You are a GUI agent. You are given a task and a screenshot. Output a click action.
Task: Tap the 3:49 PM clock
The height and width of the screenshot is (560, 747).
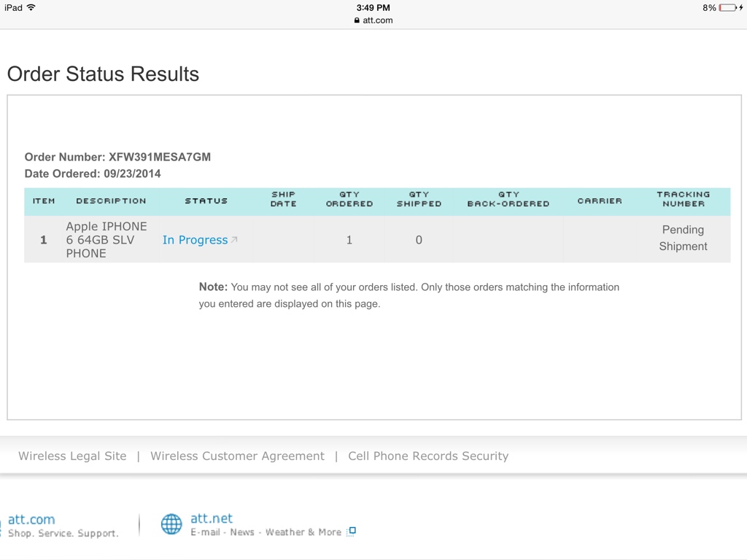(373, 7)
